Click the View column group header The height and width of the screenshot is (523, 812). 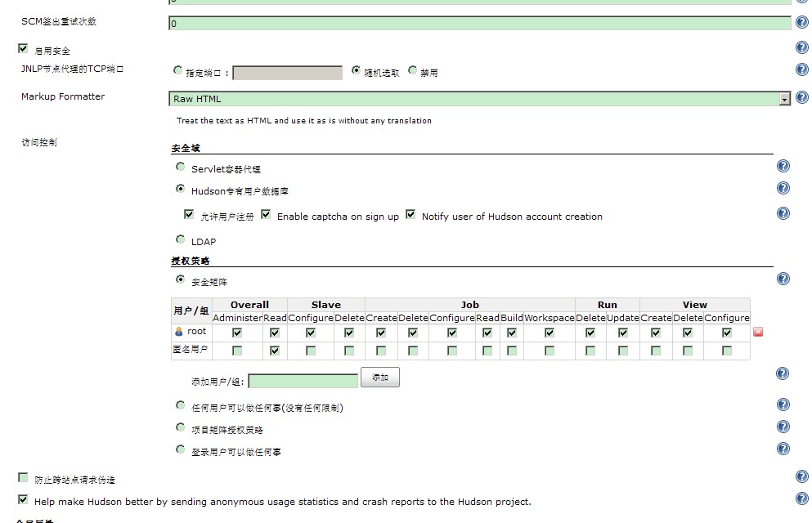[695, 305]
